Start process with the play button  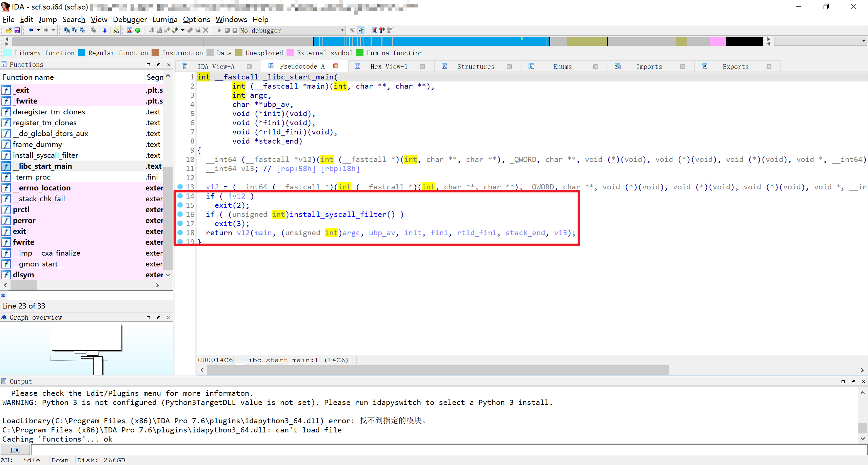(x=219, y=30)
